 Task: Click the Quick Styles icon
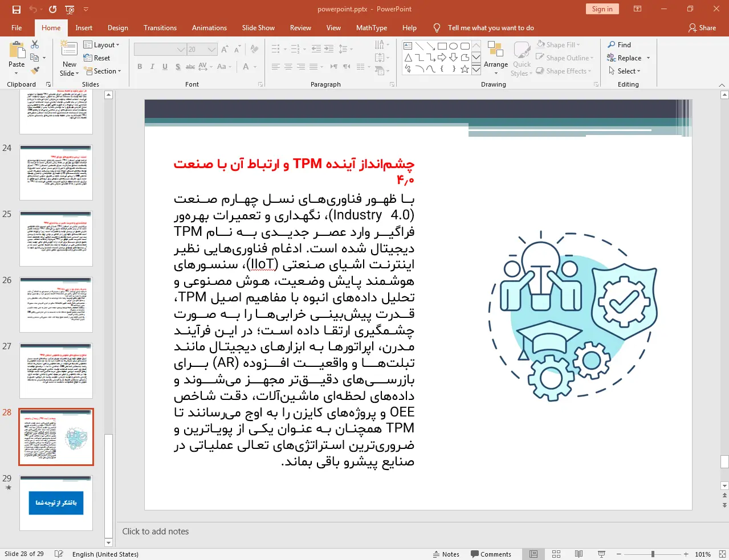point(522,59)
